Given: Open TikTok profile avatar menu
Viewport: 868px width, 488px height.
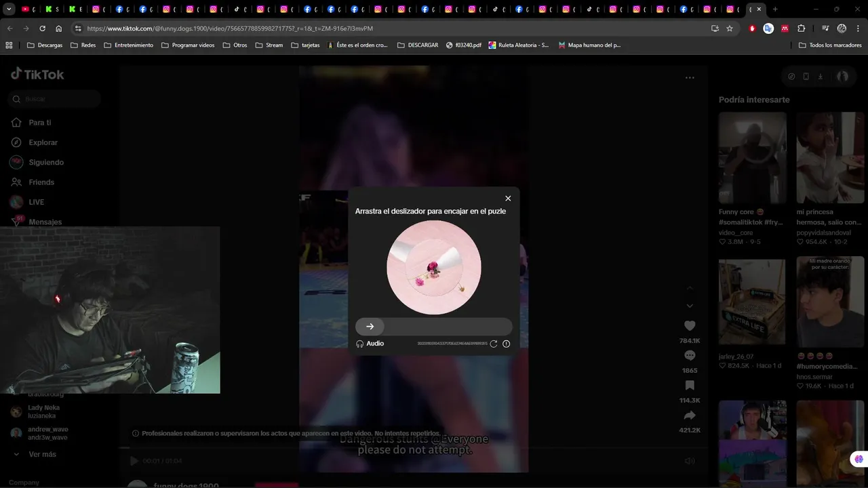Looking at the screenshot, I should click(842, 77).
